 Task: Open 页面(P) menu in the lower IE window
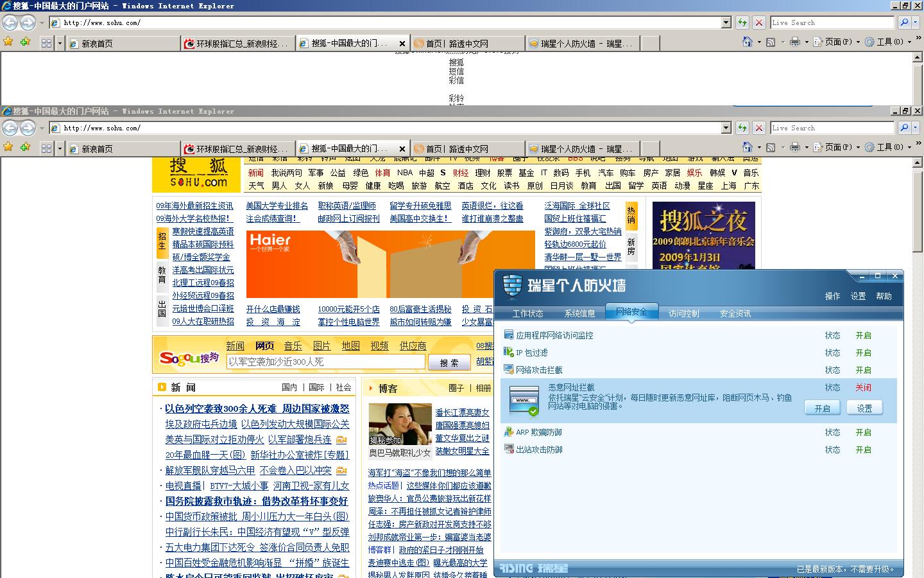[x=836, y=147]
